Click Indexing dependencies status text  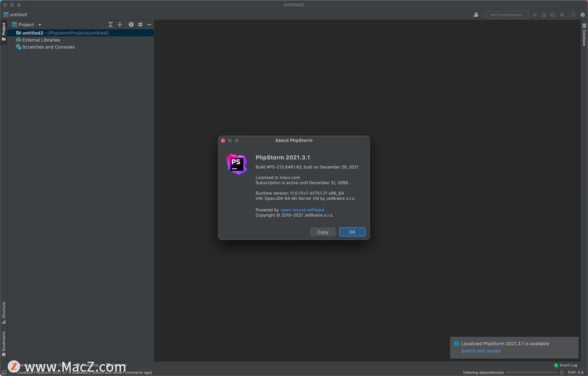point(483,373)
